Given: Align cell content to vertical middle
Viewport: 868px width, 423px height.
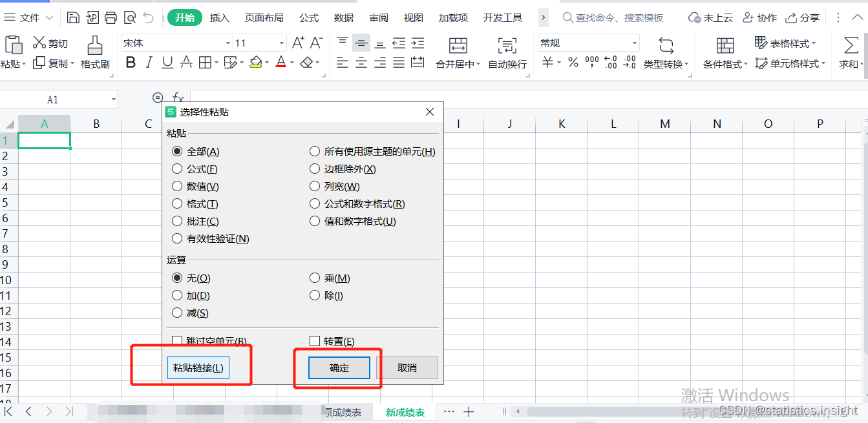Looking at the screenshot, I should 361,43.
